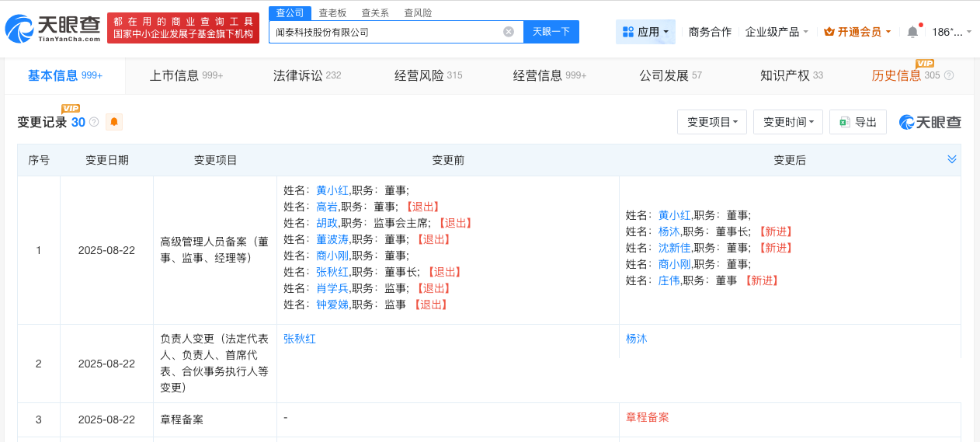Select the 查老板 search tab
Viewport: 980px width, 442px height.
click(332, 12)
